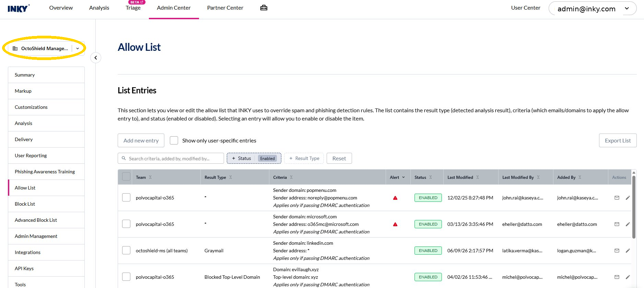Click the ENABLED badge in the linkedin.com row

428,251
